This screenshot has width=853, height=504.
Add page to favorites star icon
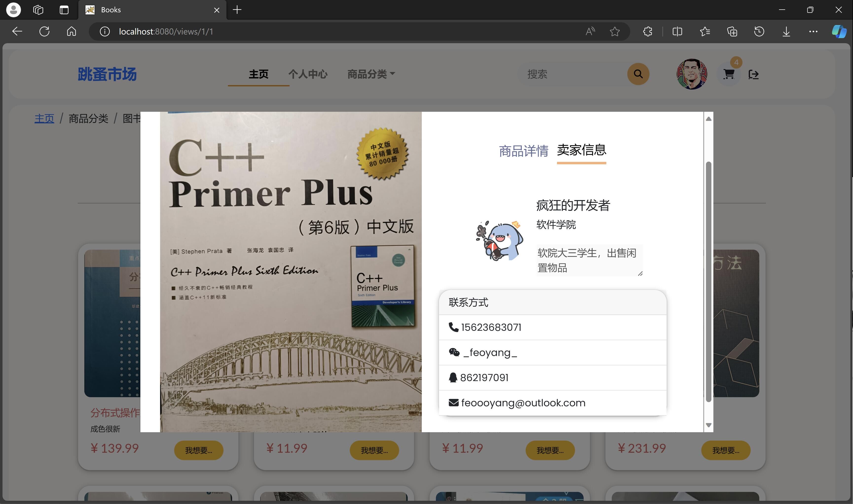615,32
